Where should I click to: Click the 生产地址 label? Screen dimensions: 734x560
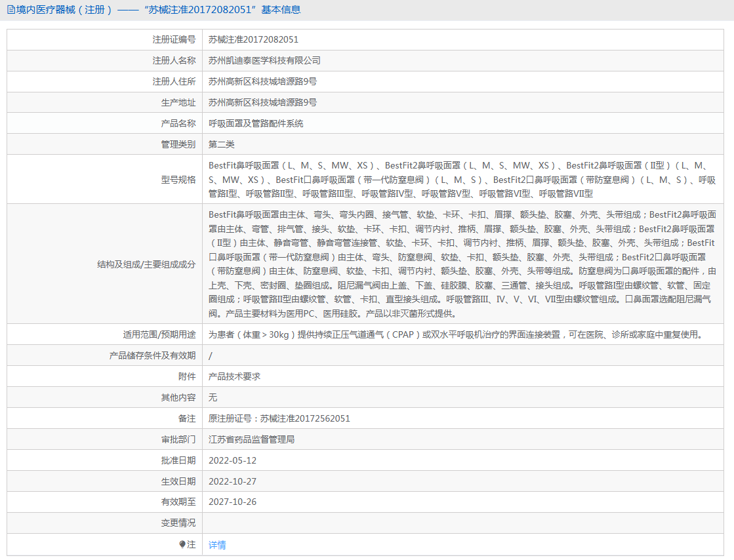[x=178, y=102]
